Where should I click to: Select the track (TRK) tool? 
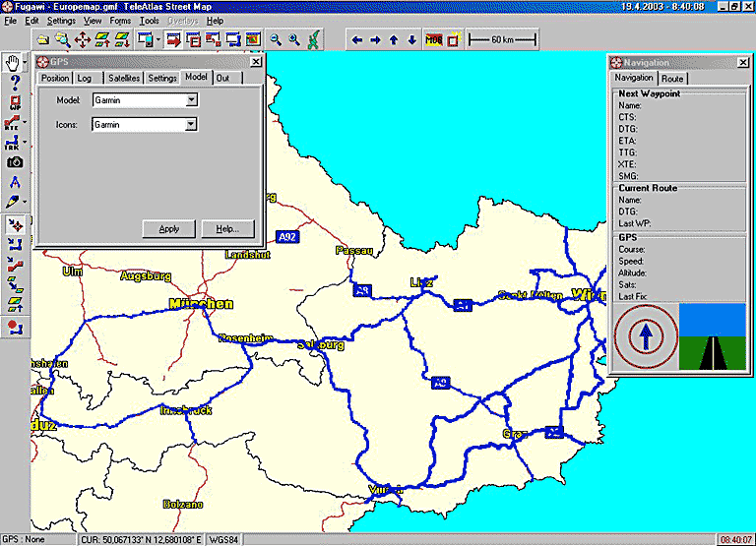(12, 143)
